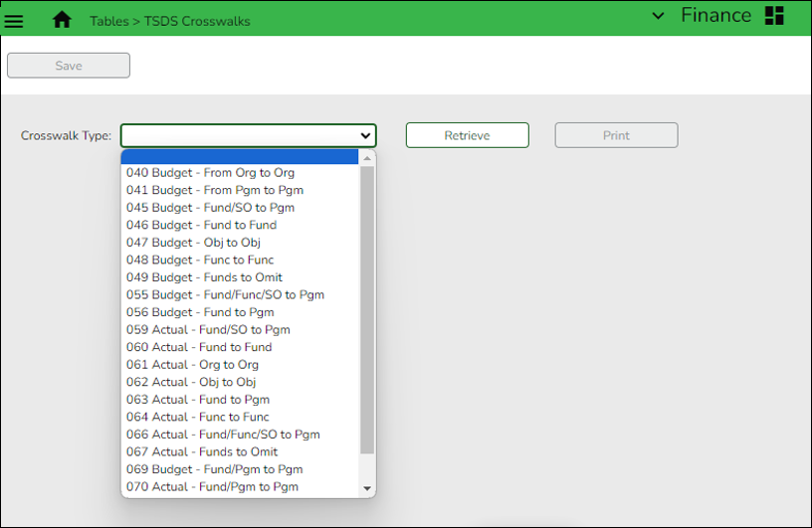The height and width of the screenshot is (528, 812).
Task: Click the Print button
Action: coord(616,136)
